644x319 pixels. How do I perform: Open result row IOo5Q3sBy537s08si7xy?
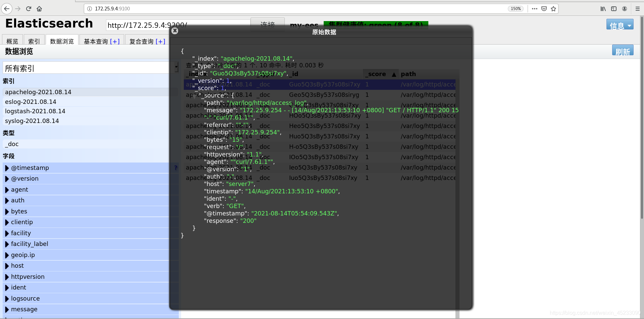320,157
